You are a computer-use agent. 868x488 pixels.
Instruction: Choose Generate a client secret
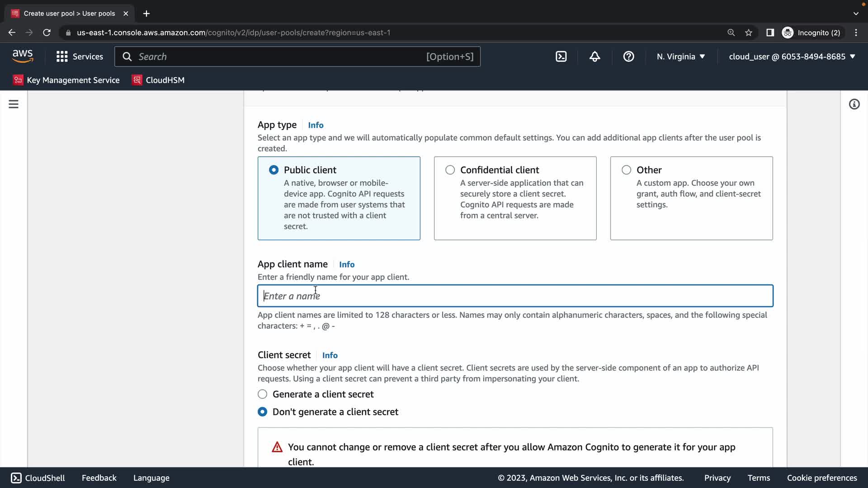[x=263, y=394]
